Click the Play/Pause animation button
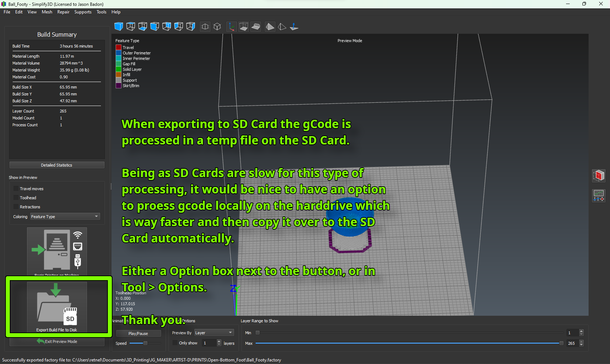The image size is (610, 364). point(138,334)
